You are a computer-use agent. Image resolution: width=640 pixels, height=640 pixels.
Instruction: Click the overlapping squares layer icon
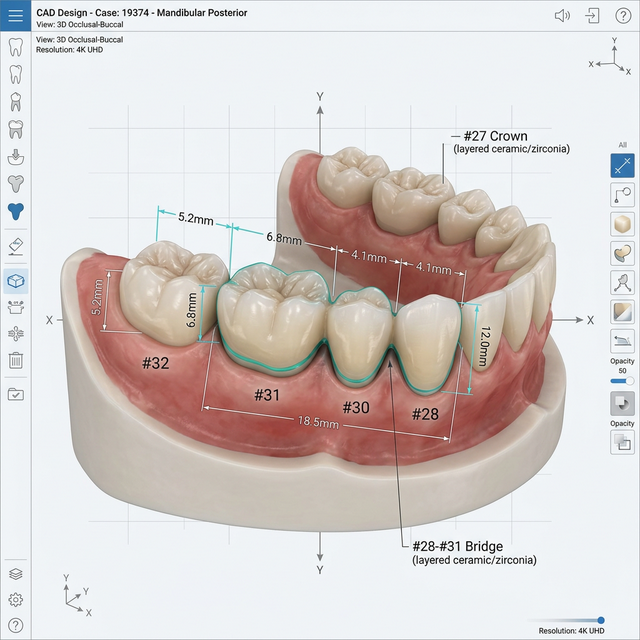(x=622, y=442)
